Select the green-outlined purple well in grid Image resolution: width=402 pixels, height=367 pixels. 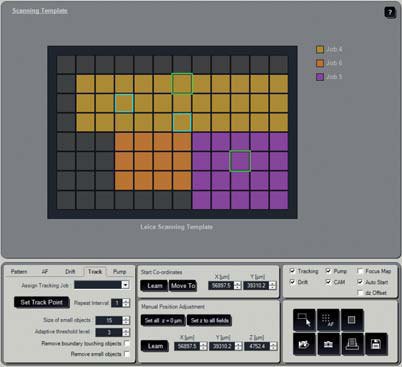tap(240, 161)
